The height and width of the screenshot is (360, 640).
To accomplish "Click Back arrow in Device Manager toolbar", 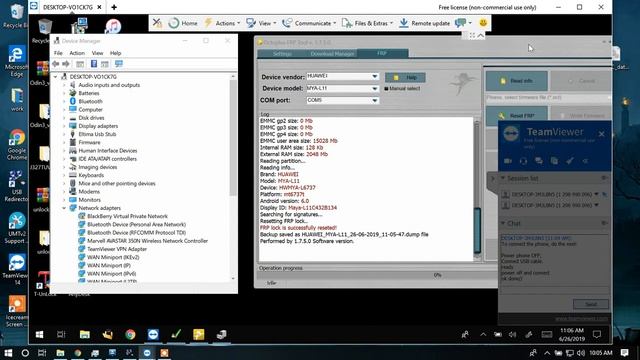I will pos(56,64).
